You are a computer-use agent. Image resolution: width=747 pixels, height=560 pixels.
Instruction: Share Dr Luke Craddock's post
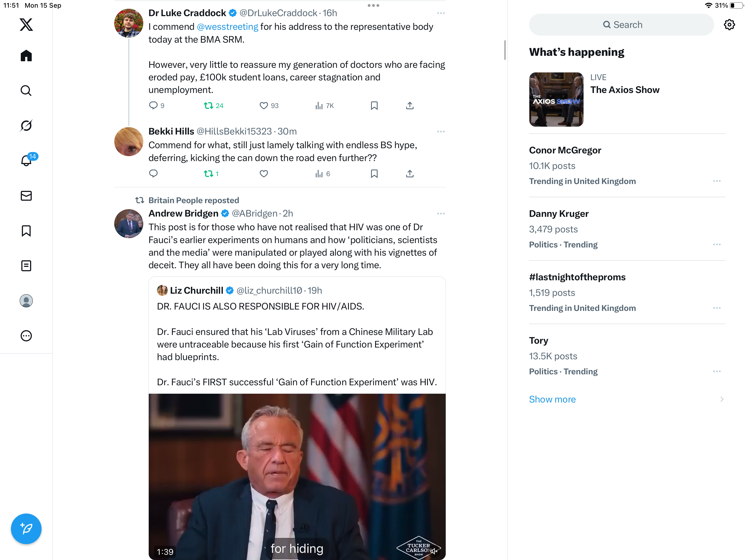point(410,106)
